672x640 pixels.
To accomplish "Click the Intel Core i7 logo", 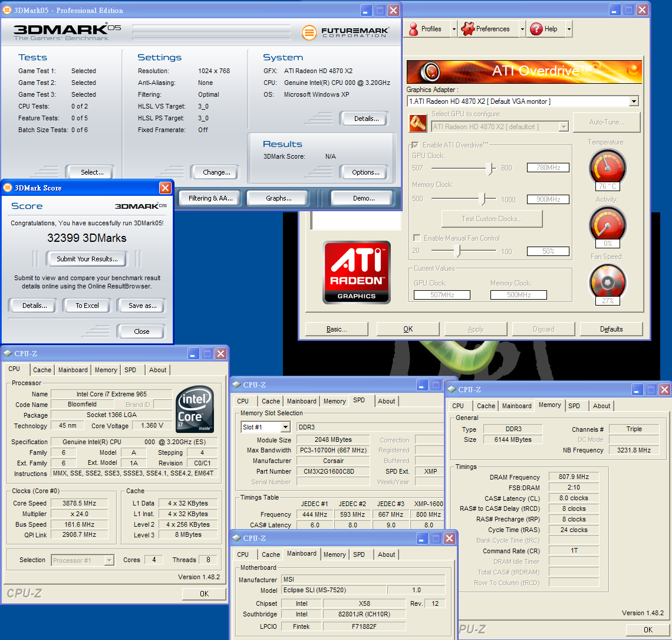I will [x=195, y=410].
